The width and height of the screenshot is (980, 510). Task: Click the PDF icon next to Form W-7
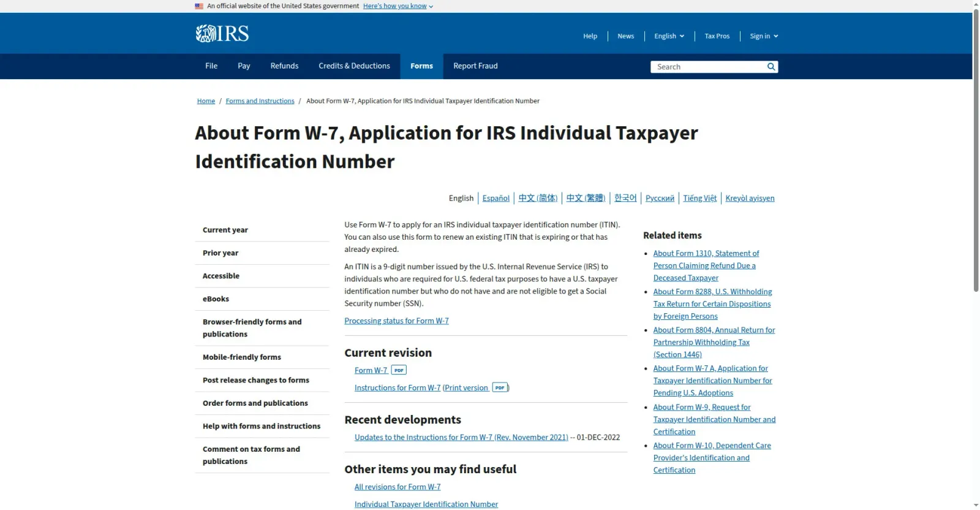coord(399,370)
